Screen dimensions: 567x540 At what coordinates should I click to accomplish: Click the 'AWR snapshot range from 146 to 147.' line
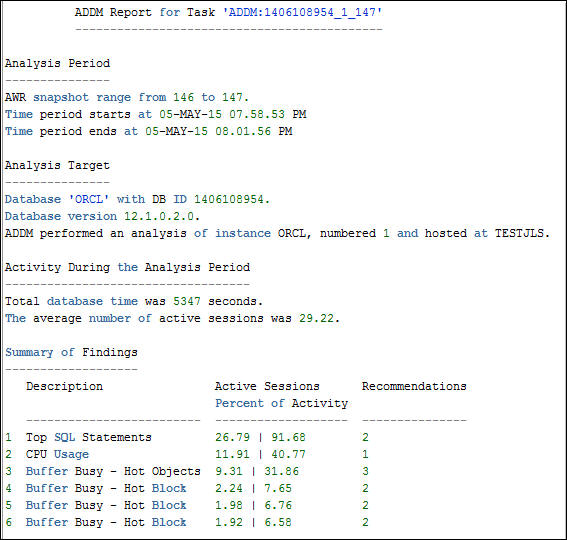point(127,97)
